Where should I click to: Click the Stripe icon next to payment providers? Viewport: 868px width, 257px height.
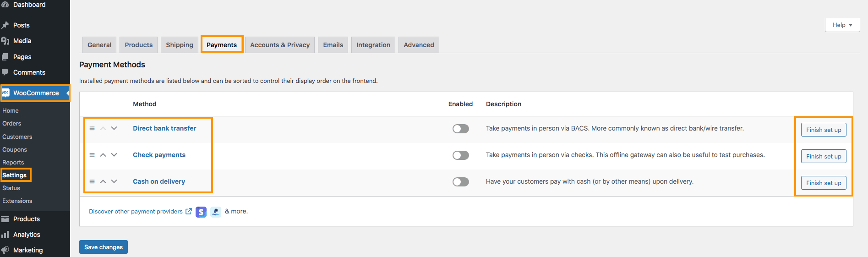point(201,212)
